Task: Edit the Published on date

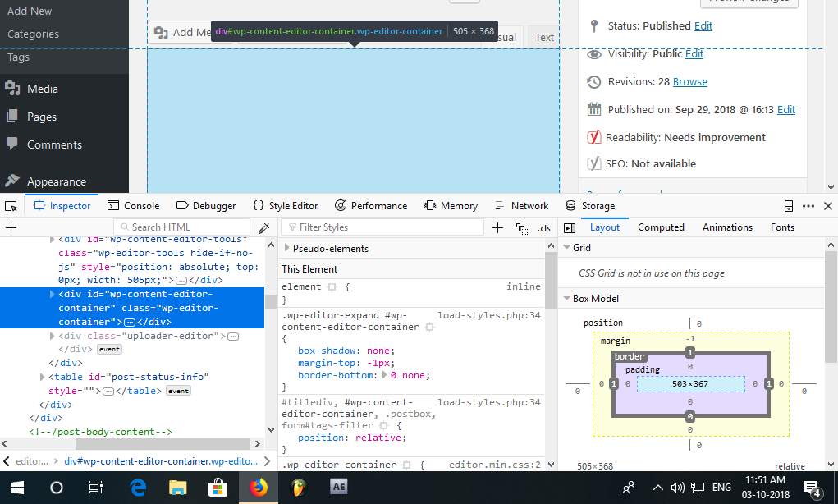Action: 785,110
